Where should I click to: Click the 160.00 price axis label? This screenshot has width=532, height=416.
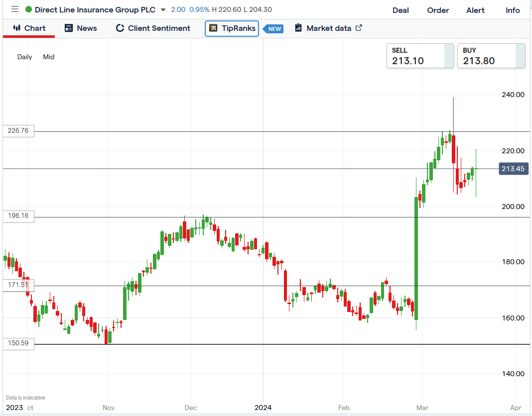[513, 318]
